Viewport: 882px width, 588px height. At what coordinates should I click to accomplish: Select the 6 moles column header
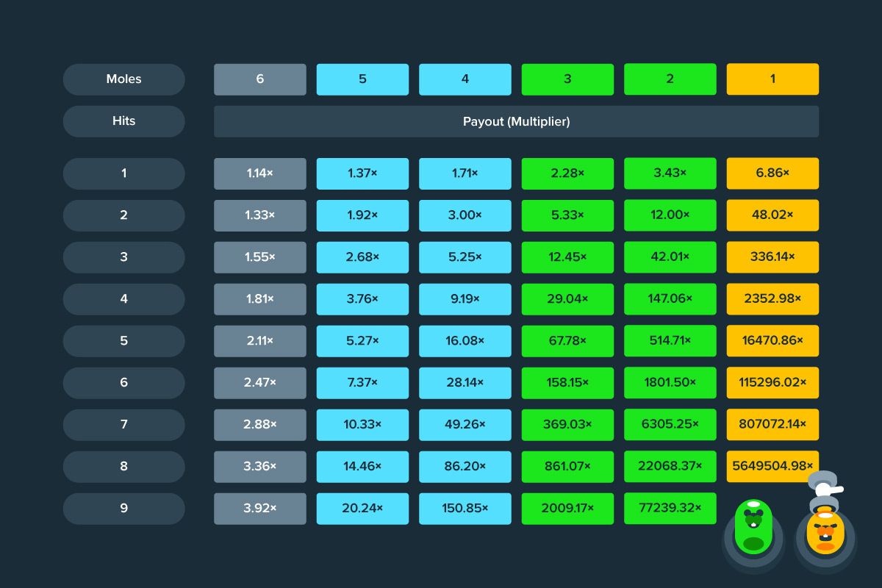(x=260, y=79)
